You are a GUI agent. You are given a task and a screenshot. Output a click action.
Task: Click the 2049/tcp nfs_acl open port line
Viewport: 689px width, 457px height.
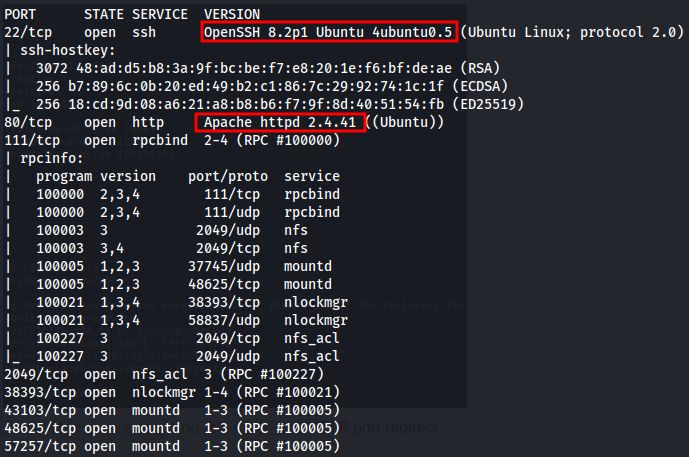coord(164,375)
